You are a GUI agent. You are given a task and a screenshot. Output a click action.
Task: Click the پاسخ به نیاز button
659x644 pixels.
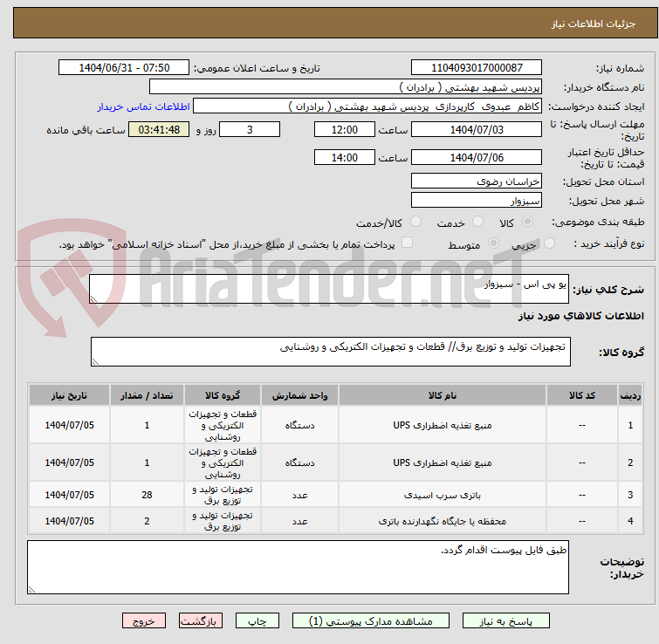(505, 621)
